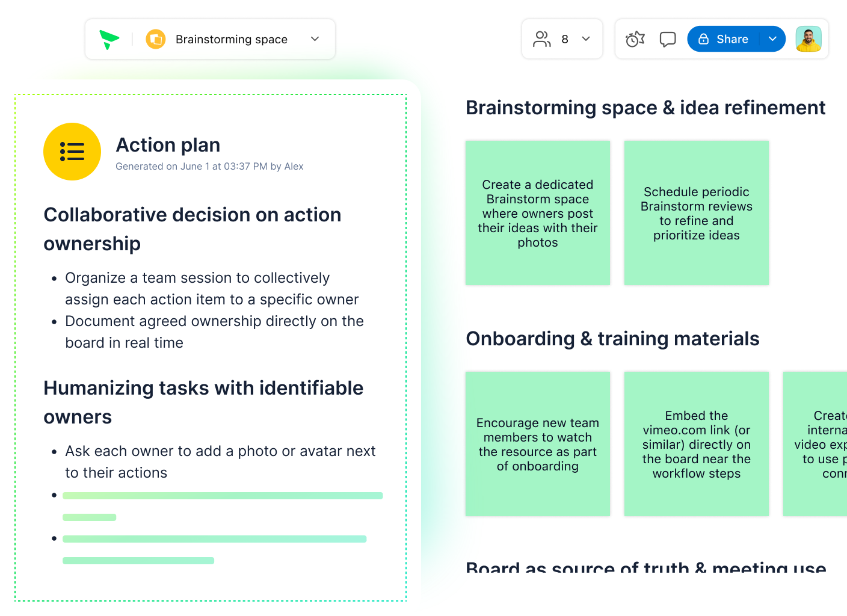This screenshot has width=847, height=616.
Task: Open the comments panel icon
Action: pyautogui.click(x=668, y=39)
